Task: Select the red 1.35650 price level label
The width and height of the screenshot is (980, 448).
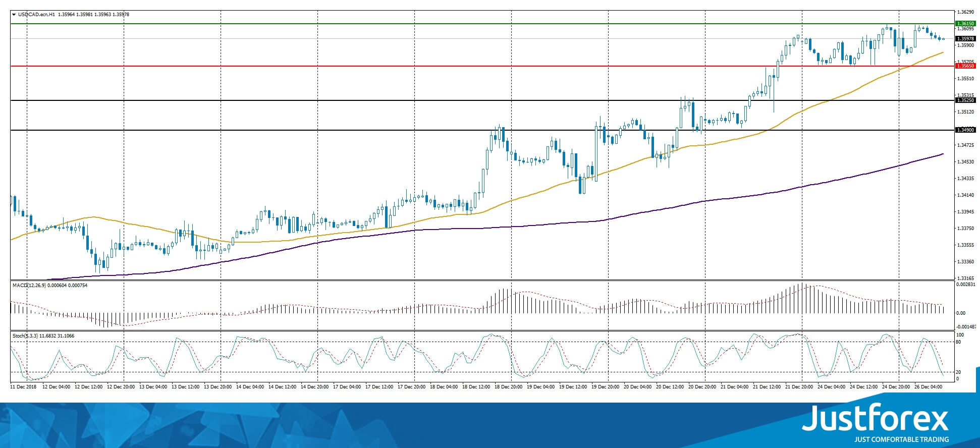Action: click(965, 66)
